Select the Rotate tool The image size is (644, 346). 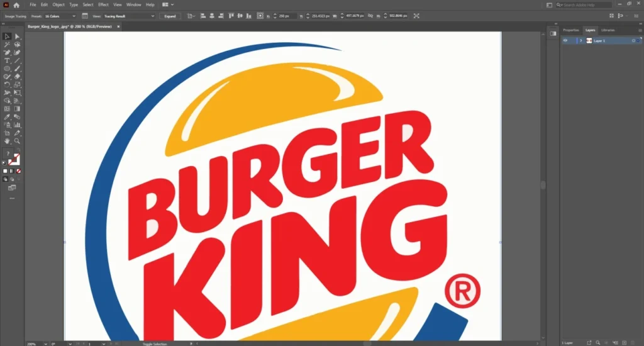pos(7,85)
